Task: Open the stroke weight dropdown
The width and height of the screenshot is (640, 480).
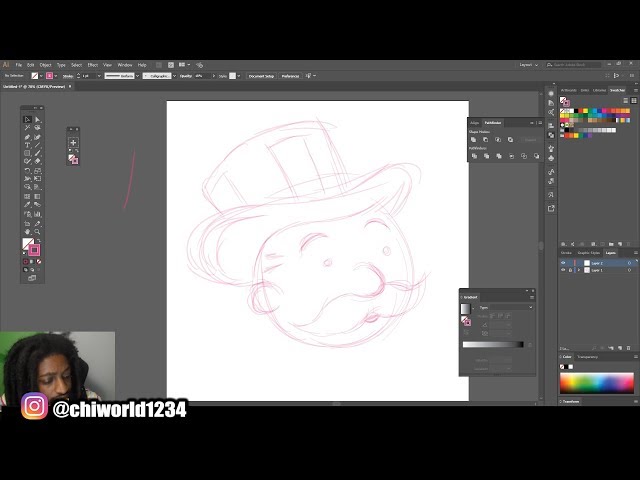Action: (x=99, y=76)
